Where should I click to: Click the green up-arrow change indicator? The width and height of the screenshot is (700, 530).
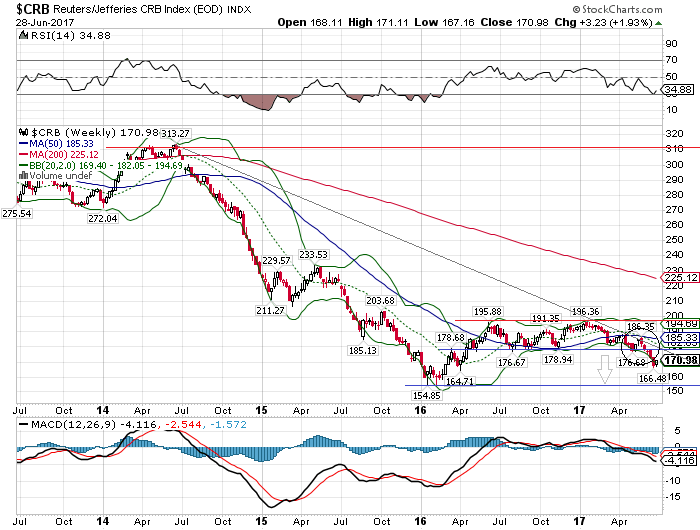coord(658,23)
